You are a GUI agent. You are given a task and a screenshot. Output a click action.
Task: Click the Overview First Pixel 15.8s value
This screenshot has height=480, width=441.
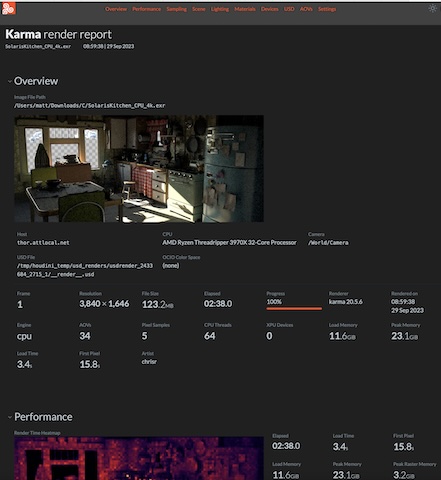coord(89,364)
